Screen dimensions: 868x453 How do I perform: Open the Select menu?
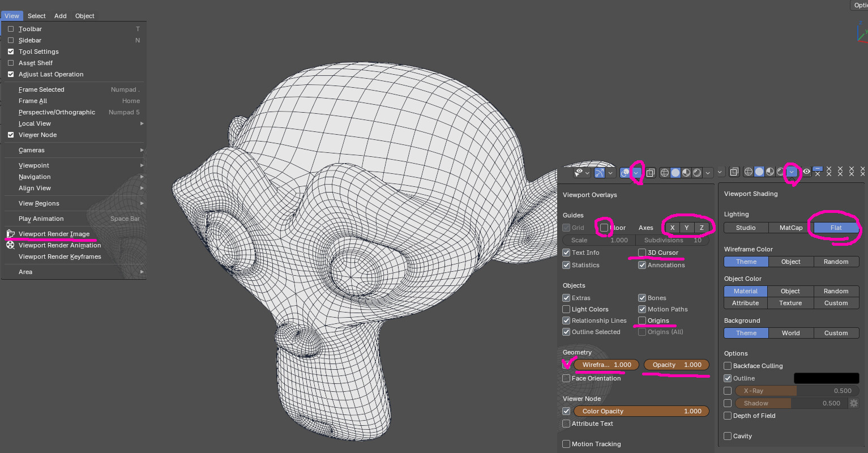point(37,16)
